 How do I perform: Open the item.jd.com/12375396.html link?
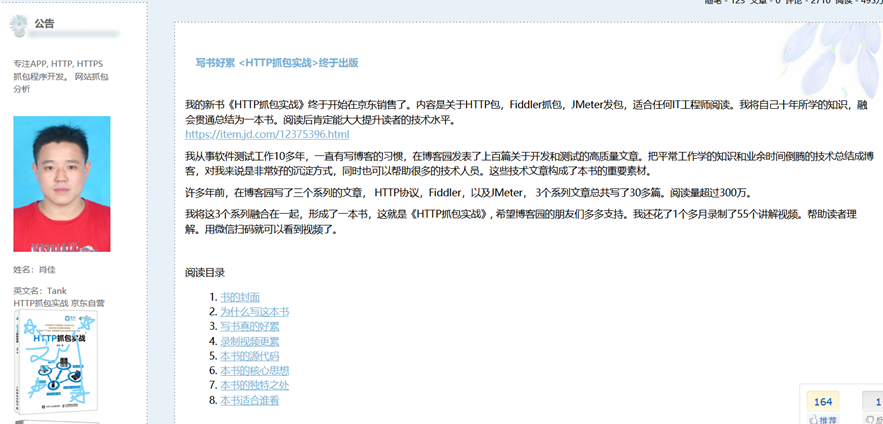point(267,135)
